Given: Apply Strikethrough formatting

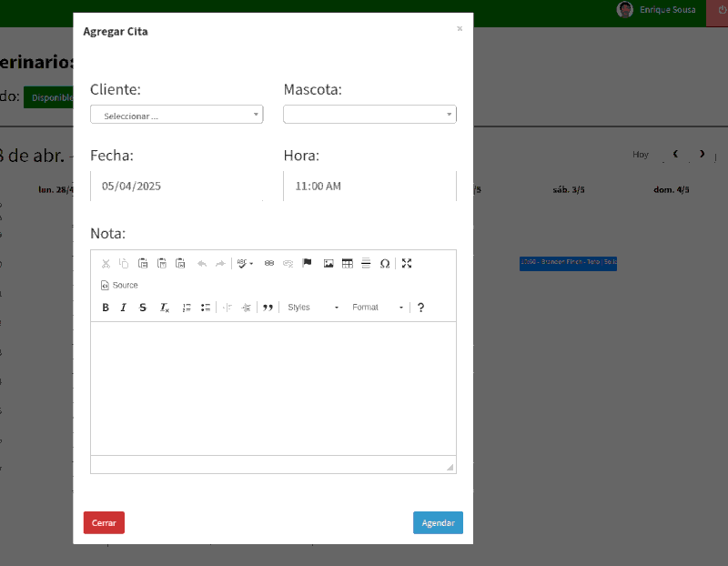Looking at the screenshot, I should 143,308.
